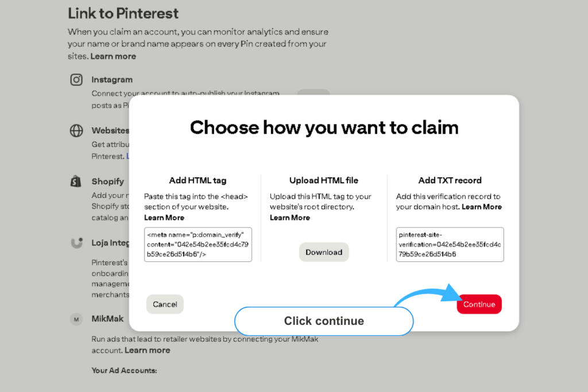Select the meta tag verification code field

pyautogui.click(x=198, y=244)
